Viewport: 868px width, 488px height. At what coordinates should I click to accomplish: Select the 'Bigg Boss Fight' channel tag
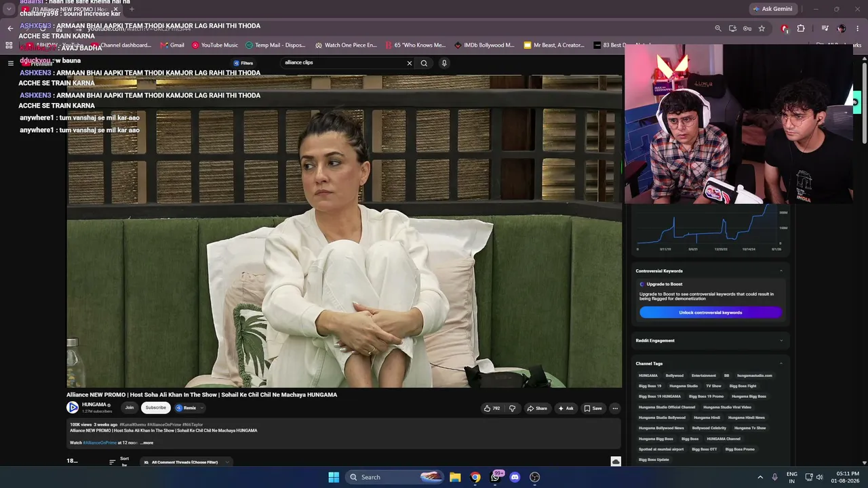743,386
